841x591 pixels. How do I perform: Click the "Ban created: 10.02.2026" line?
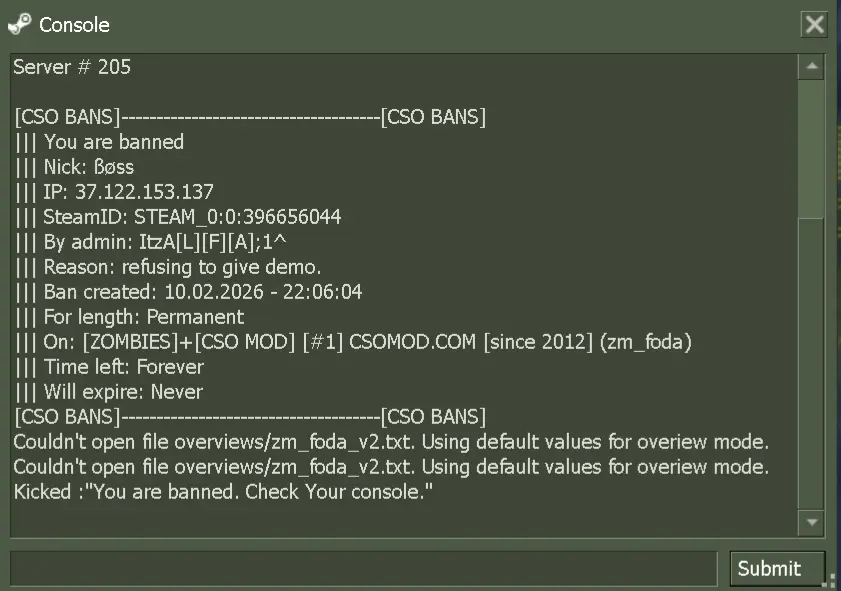[x=188, y=292]
